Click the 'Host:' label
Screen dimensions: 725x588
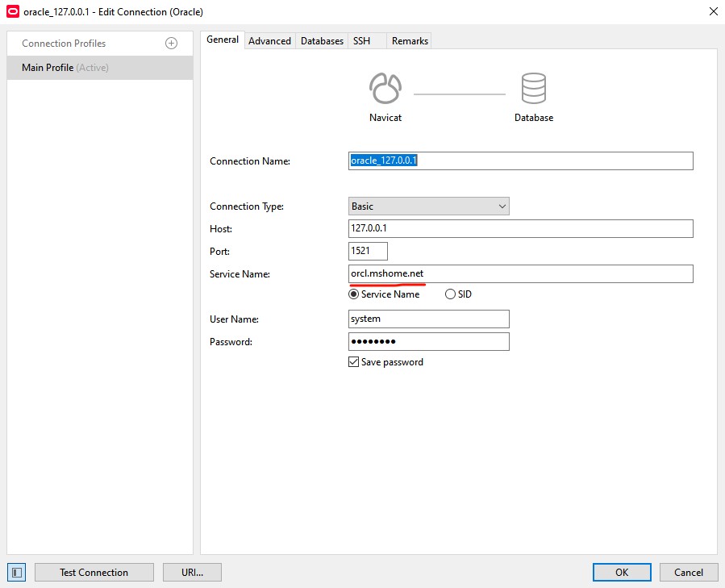pos(220,229)
